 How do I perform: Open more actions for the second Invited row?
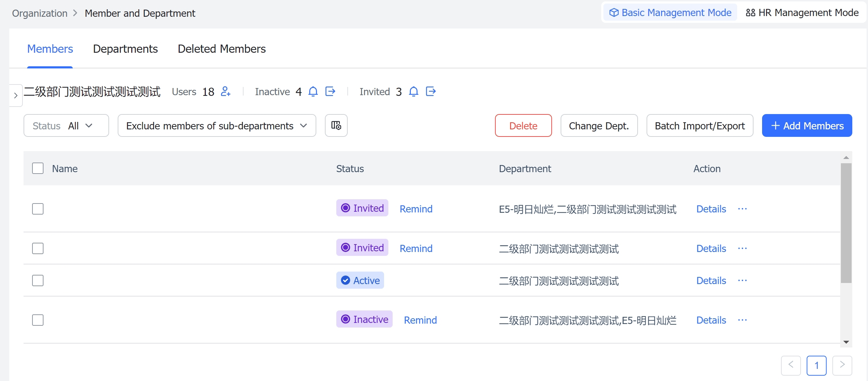point(742,248)
